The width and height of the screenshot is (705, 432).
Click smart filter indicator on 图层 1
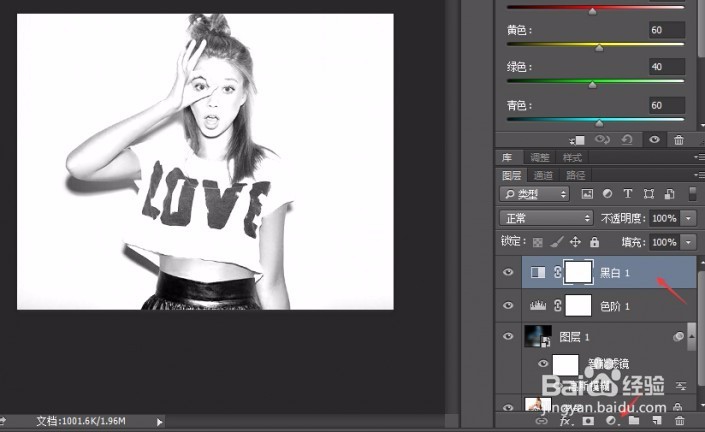point(678,336)
